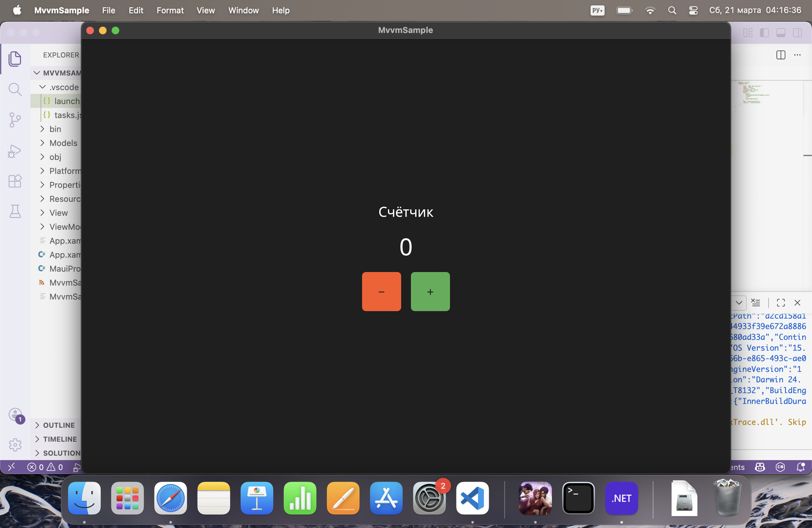Open the Terminal app in the Dock

click(x=578, y=498)
